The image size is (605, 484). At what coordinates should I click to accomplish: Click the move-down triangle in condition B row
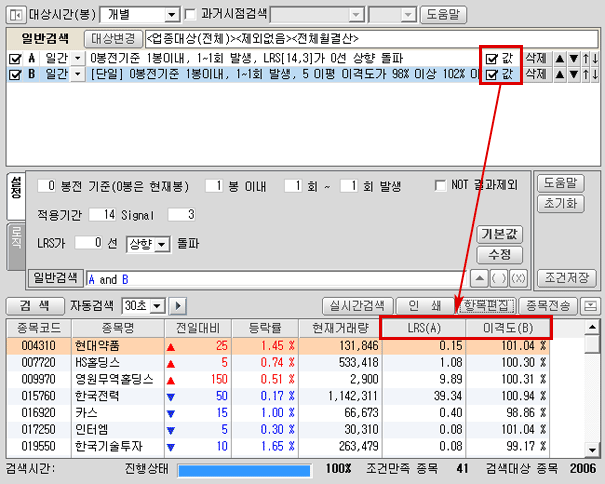pos(573,74)
